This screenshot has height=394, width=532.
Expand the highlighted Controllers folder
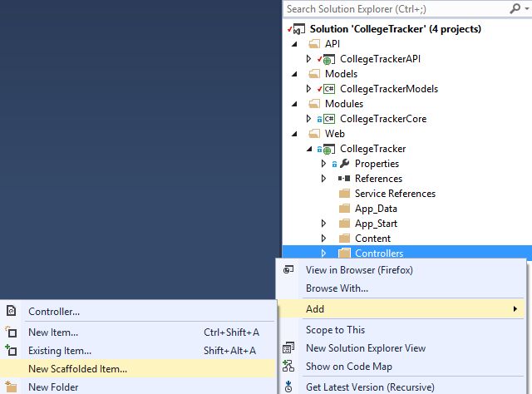(x=323, y=254)
